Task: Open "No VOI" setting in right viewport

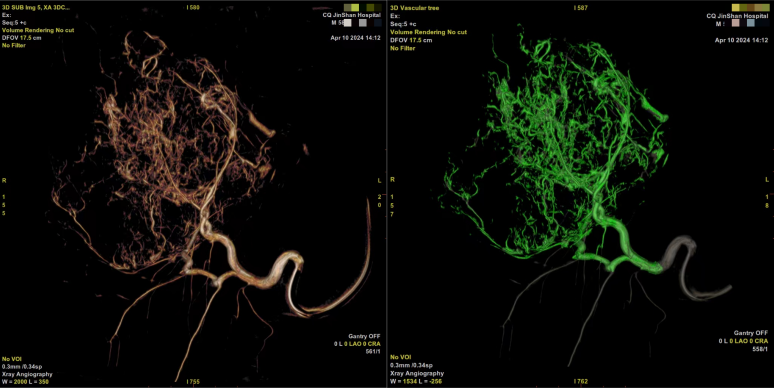Action: click(400, 357)
